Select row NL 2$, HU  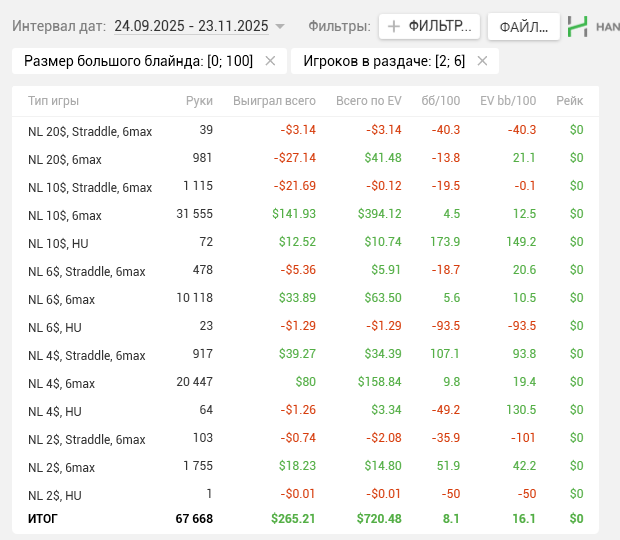tap(305, 495)
